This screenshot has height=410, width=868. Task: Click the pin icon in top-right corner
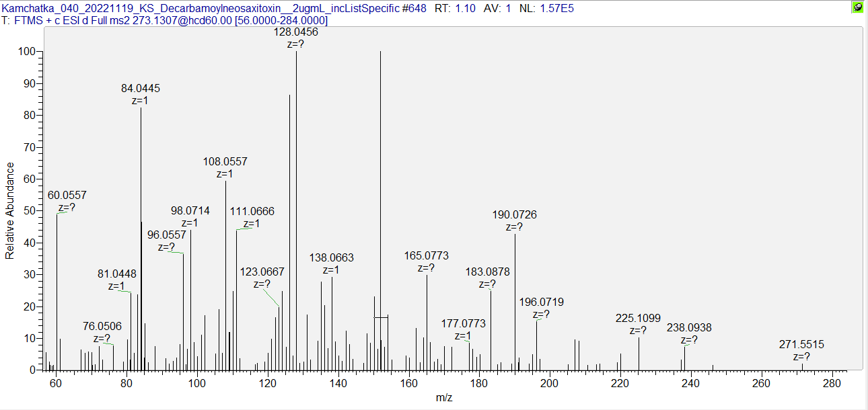point(858,8)
